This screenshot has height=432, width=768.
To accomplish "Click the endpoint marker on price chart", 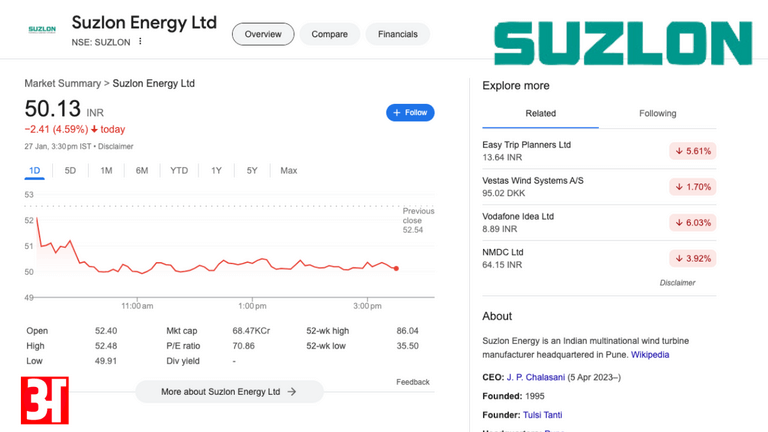I will [x=397, y=268].
